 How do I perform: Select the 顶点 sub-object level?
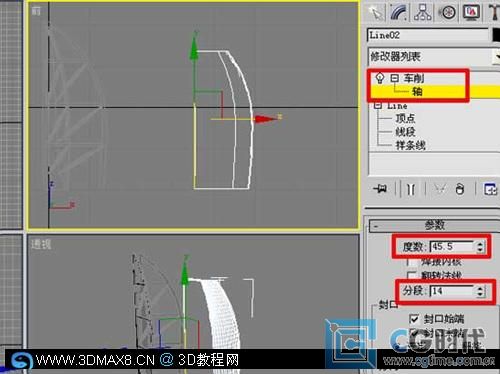point(405,118)
